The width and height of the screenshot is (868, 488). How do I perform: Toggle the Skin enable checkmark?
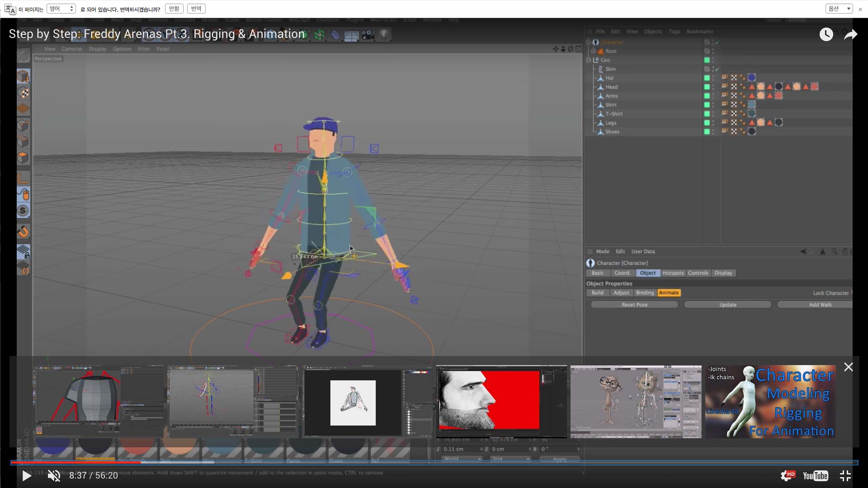pos(717,69)
